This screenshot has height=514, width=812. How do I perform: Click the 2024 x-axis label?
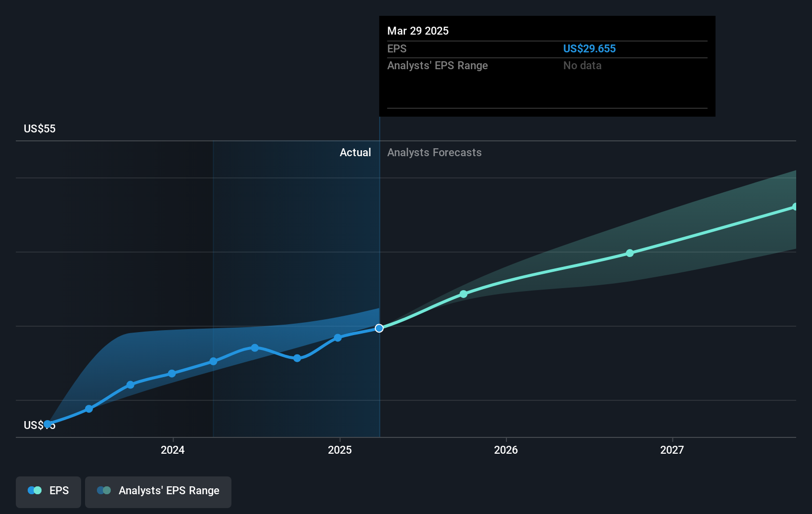pyautogui.click(x=173, y=450)
